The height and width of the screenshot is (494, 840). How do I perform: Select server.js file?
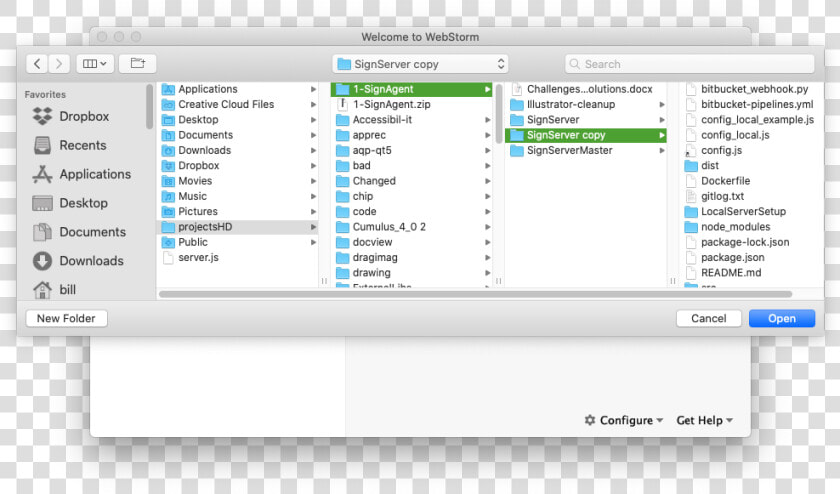click(x=238, y=258)
